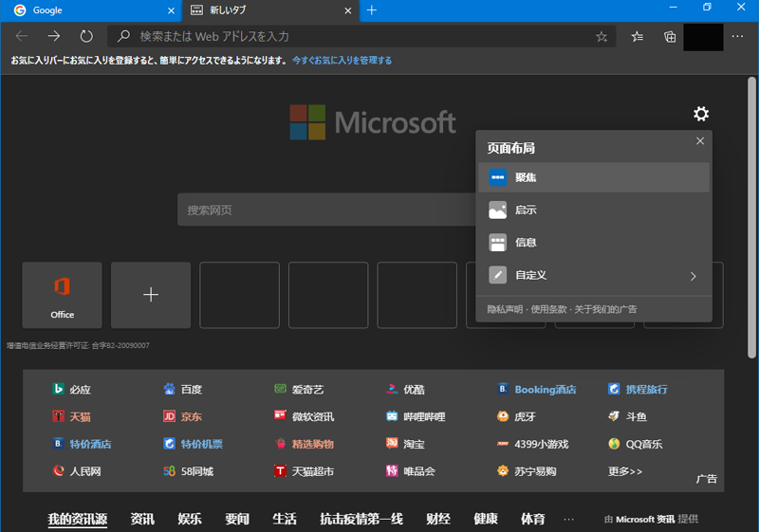This screenshot has height=532, width=759.
Task: Select the 体育 news tab
Action: pyautogui.click(x=533, y=519)
